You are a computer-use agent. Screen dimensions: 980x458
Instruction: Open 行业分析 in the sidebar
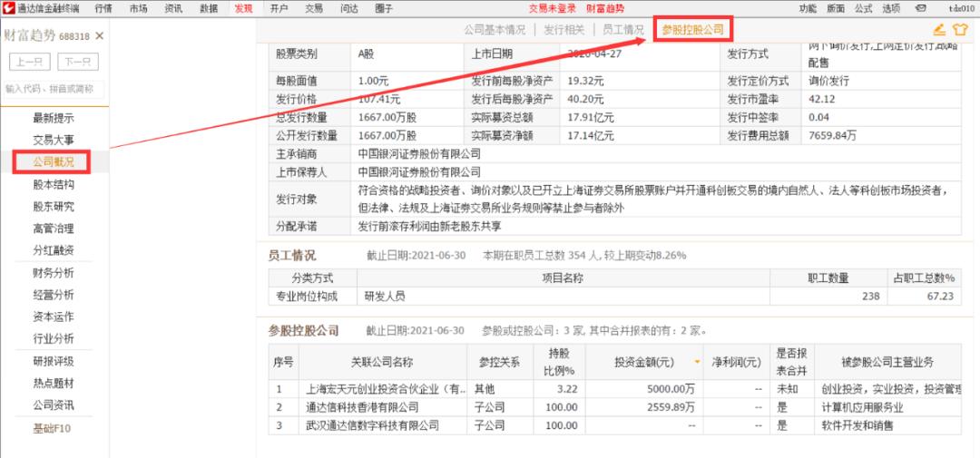point(54,338)
